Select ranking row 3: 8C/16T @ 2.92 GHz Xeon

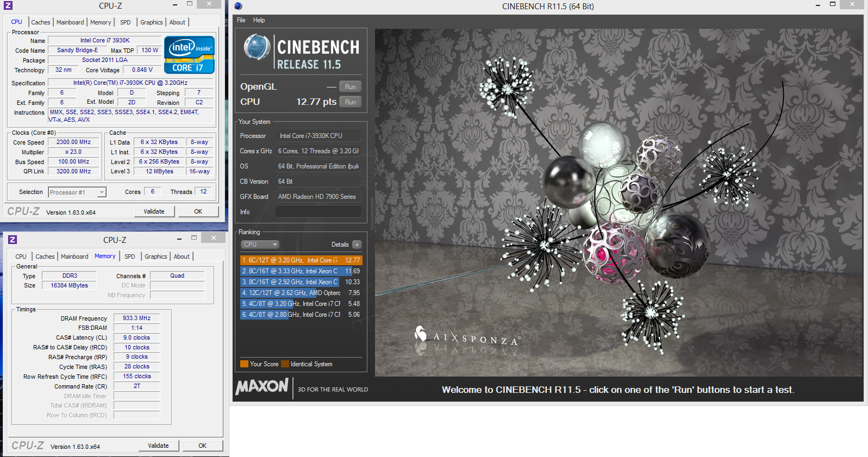(301, 282)
